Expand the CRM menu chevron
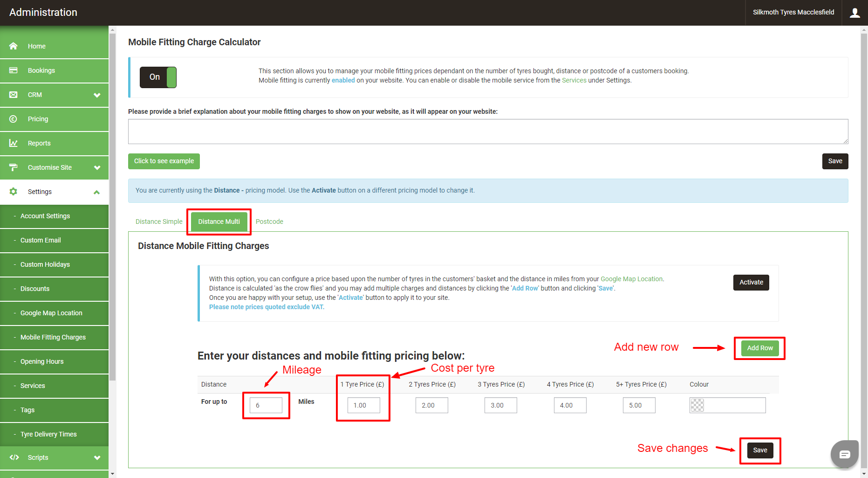 click(x=97, y=95)
